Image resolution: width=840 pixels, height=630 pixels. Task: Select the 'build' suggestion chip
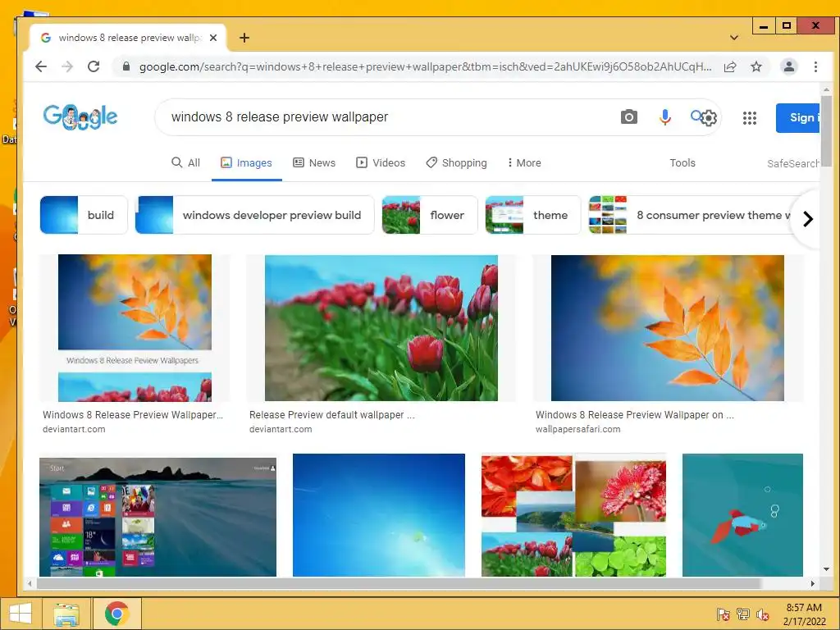click(84, 215)
